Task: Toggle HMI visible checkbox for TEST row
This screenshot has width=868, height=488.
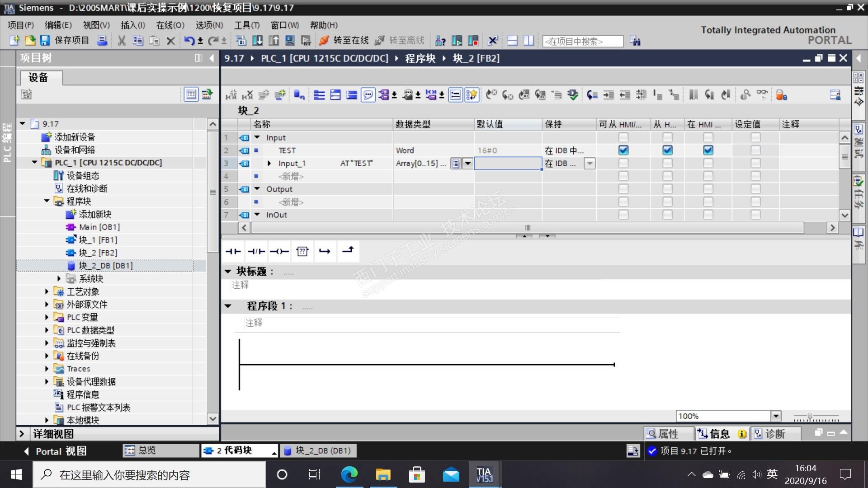Action: coord(708,150)
